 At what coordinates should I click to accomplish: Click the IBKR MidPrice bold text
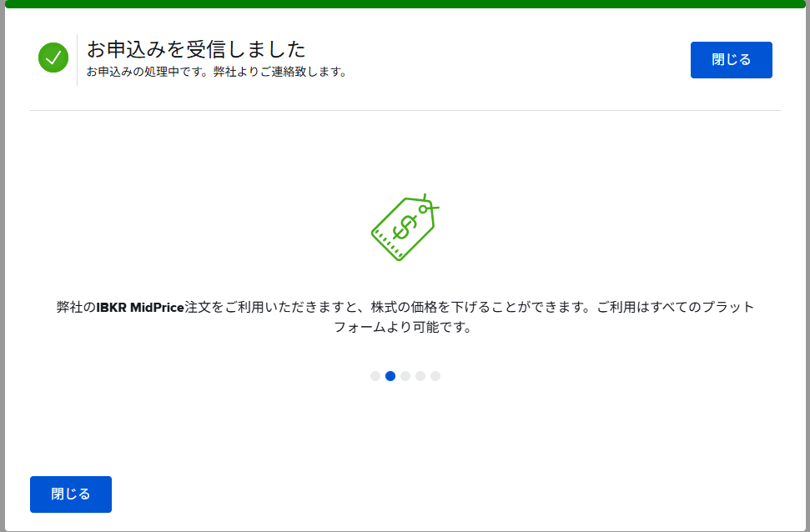[x=140, y=308]
